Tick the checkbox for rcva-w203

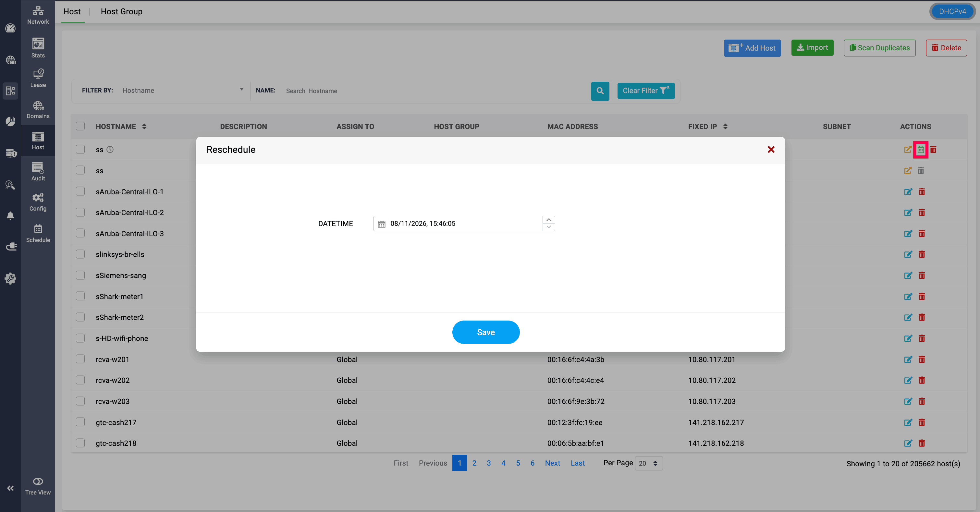[80, 401]
